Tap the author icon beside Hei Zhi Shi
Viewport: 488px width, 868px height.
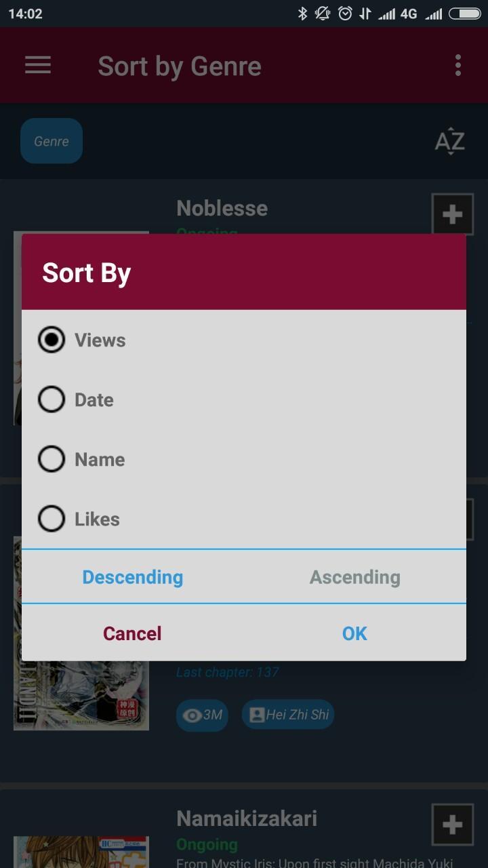[x=257, y=715]
